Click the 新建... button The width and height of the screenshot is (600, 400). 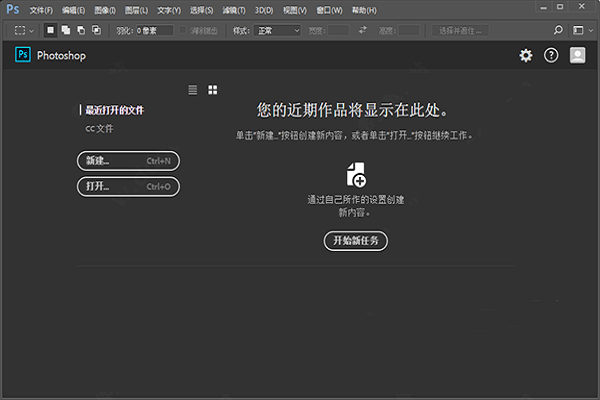point(128,160)
